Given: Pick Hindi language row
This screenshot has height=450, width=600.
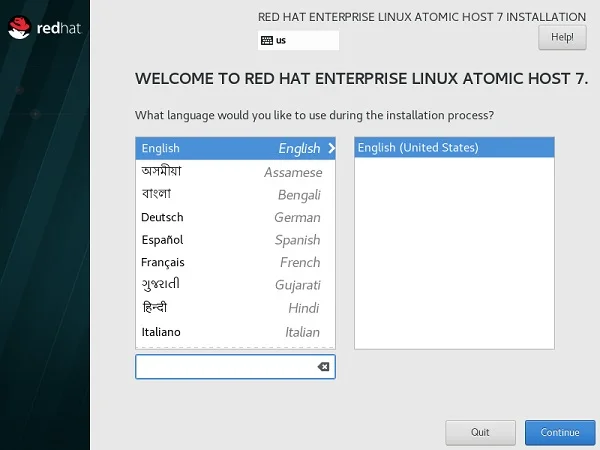Looking at the screenshot, I should click(x=235, y=308).
